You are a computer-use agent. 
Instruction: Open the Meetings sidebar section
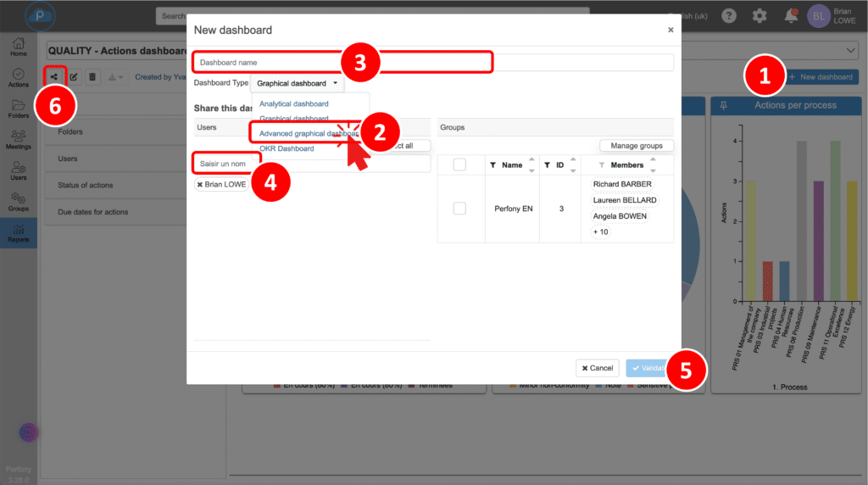[18, 140]
